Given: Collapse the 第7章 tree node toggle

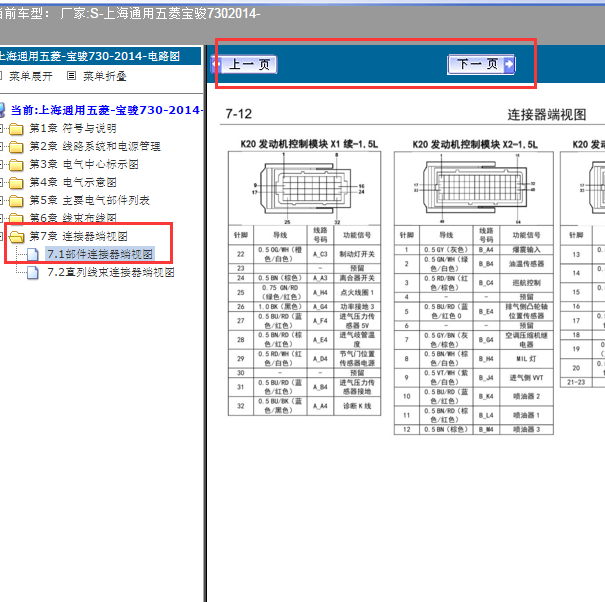Looking at the screenshot, I should tap(1, 236).
